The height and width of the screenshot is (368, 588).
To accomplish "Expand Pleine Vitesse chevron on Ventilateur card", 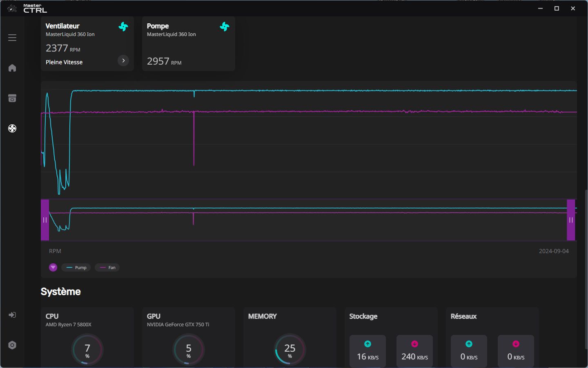I will coord(123,61).
